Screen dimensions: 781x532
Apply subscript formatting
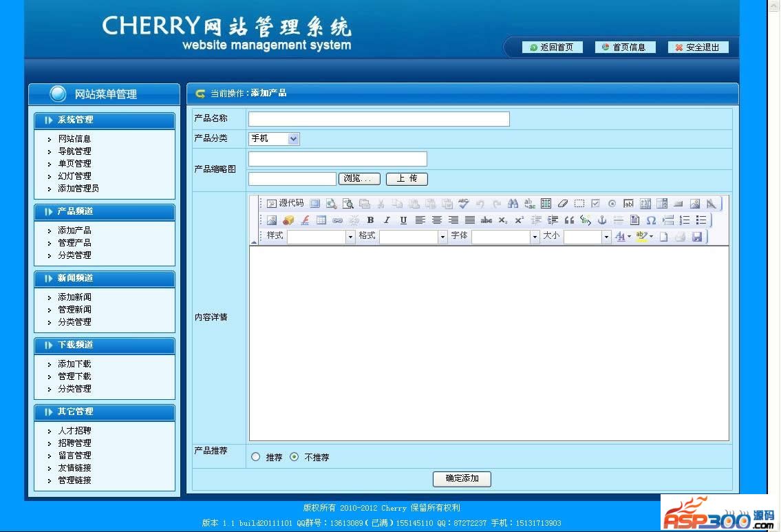point(503,220)
